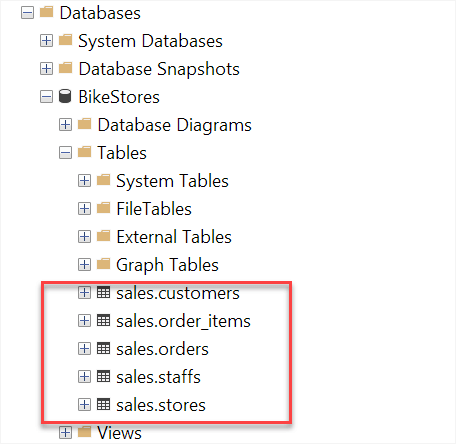The image size is (456, 444).
Task: Select the External Tables label
Action: [174, 237]
